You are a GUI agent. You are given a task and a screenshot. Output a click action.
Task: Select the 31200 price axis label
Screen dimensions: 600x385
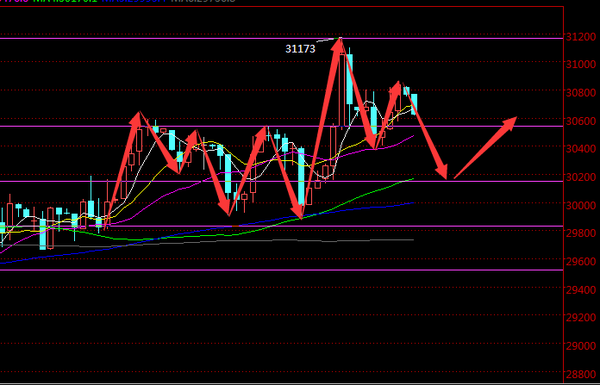(x=580, y=37)
